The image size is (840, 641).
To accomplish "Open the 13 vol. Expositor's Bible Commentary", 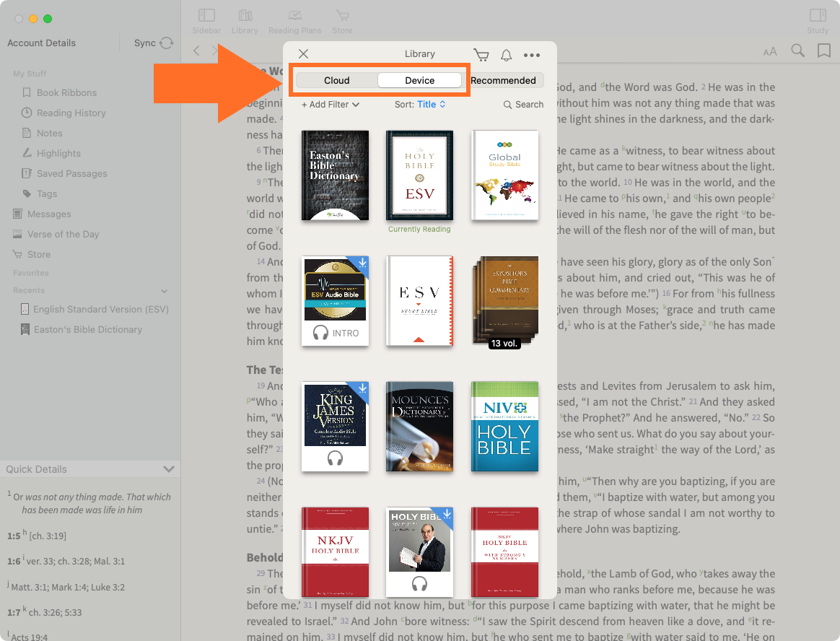I will pyautogui.click(x=504, y=301).
